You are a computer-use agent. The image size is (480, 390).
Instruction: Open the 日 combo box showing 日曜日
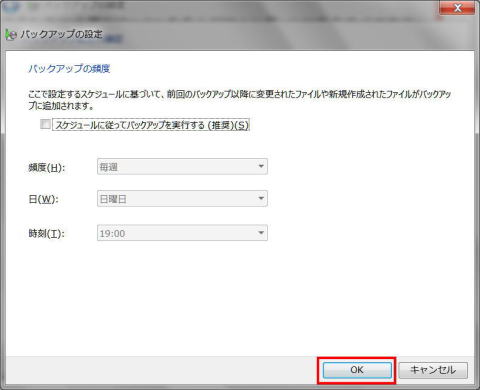182,199
